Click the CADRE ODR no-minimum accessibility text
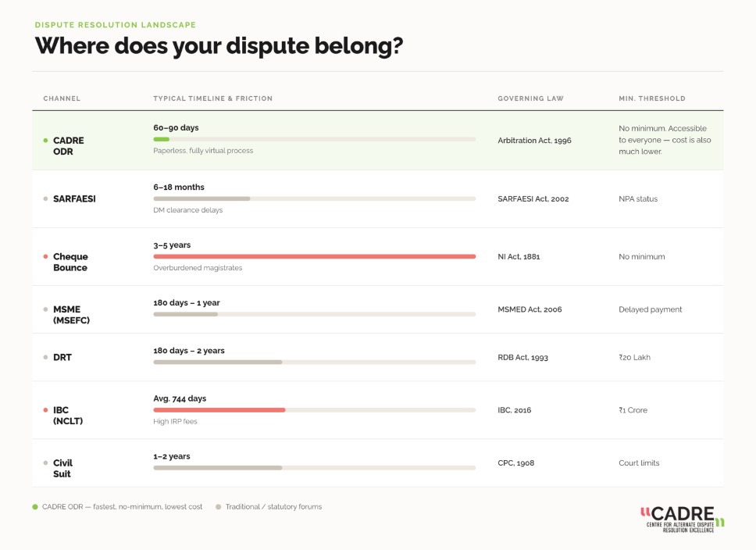The image size is (756, 550). tap(665, 140)
